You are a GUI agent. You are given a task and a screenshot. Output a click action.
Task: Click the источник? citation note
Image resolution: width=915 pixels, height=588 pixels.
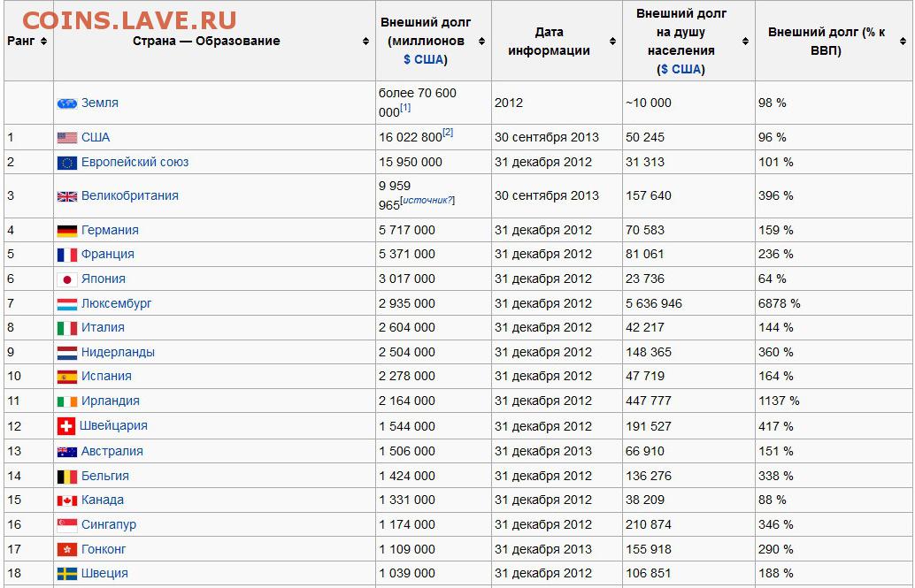428,200
